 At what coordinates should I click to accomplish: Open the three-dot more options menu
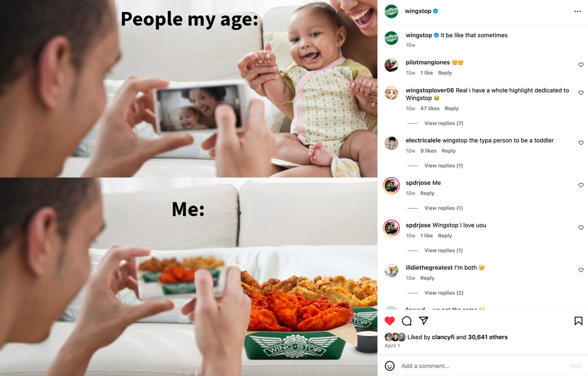coord(577,11)
